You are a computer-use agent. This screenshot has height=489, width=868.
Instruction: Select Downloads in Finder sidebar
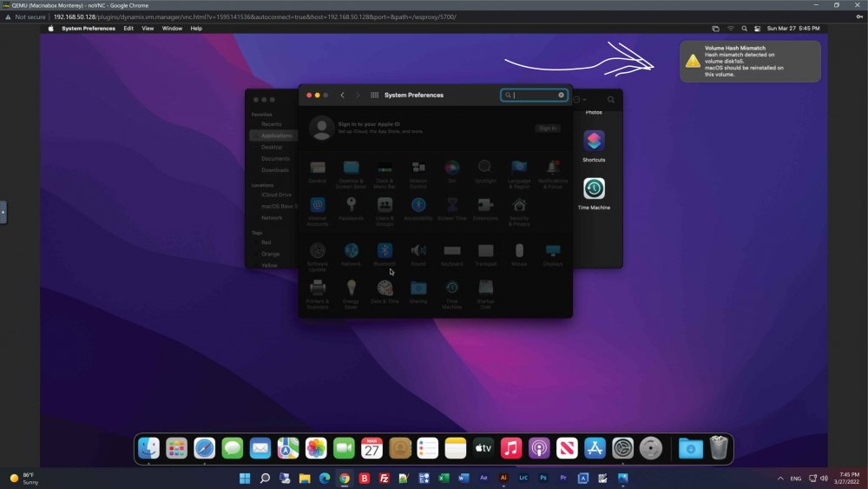(274, 170)
